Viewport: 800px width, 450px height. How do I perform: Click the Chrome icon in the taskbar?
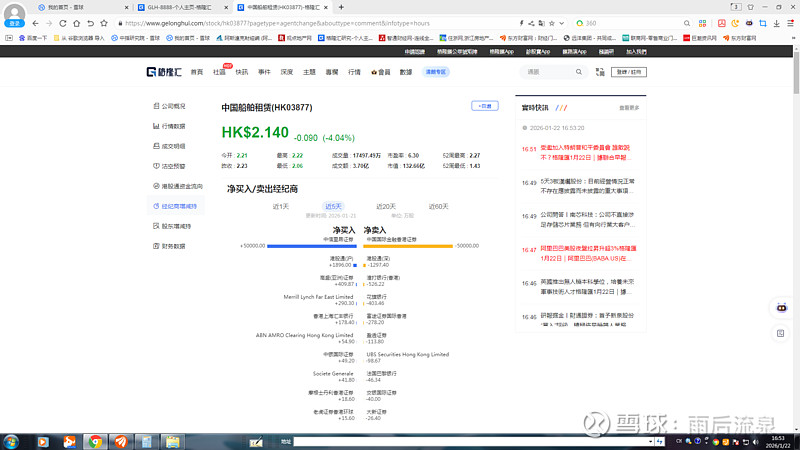(94, 441)
